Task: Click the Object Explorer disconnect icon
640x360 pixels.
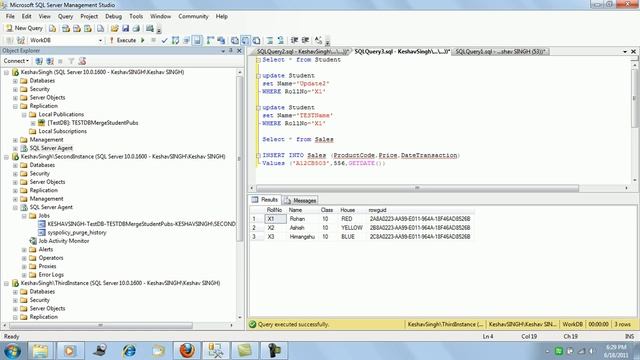Action: point(50,61)
